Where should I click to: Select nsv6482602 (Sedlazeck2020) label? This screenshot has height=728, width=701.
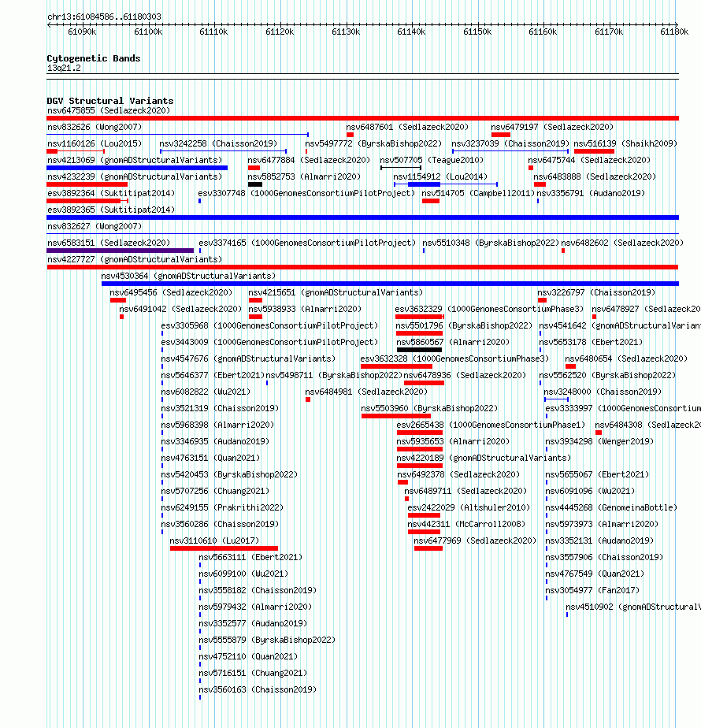click(x=622, y=243)
